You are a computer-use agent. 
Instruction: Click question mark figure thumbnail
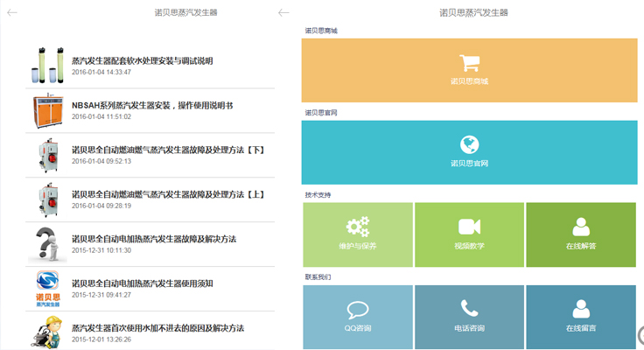47,243
